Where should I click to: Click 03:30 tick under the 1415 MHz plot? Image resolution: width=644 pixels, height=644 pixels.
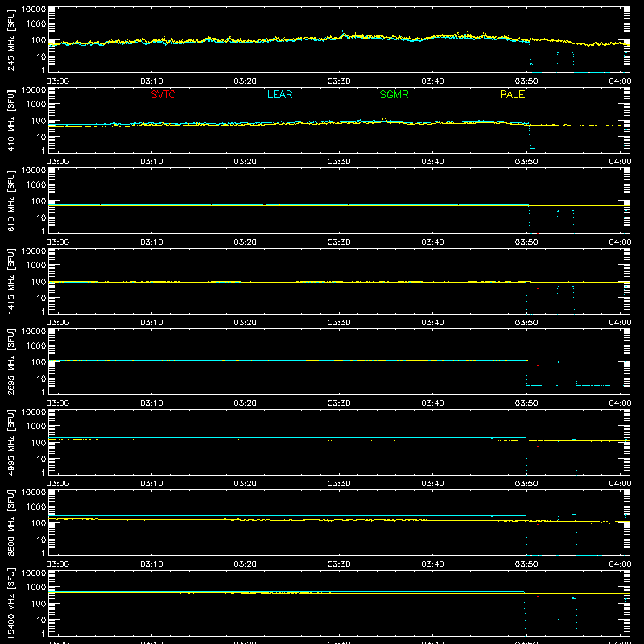point(339,323)
